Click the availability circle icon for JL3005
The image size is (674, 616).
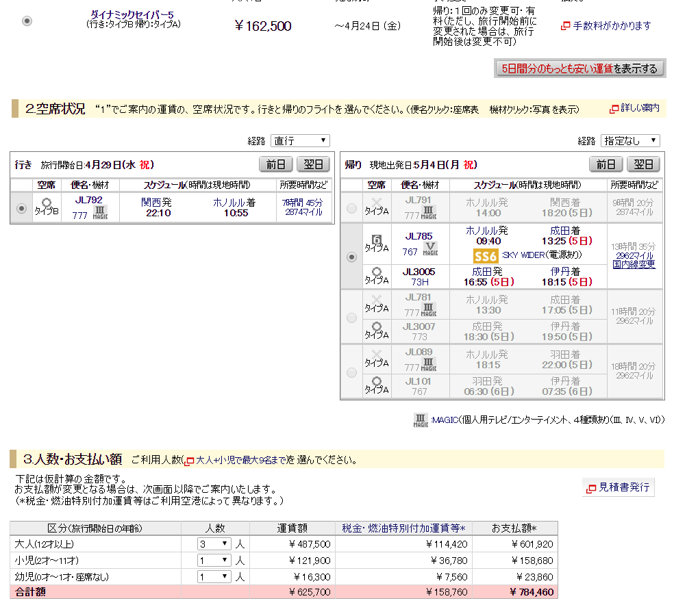coord(377,272)
